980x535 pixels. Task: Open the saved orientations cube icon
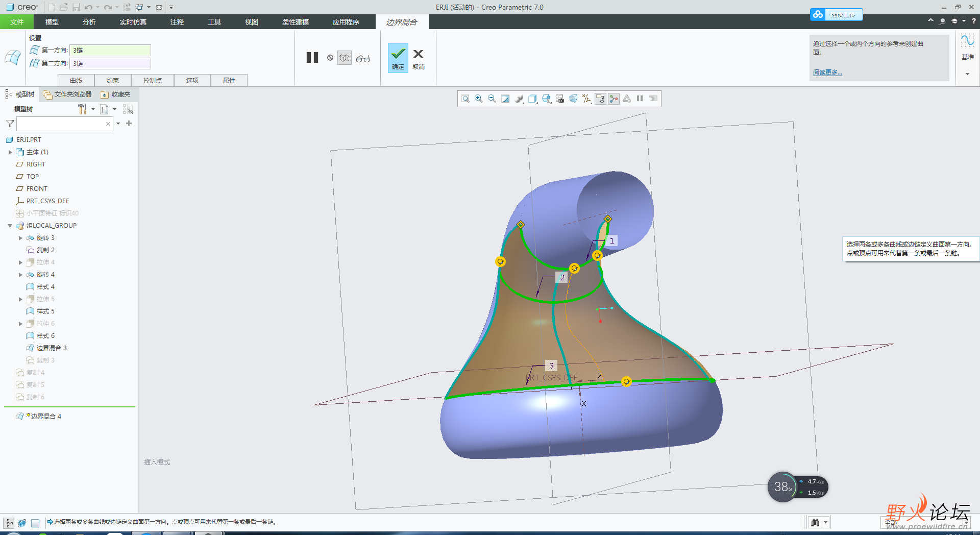tap(533, 99)
